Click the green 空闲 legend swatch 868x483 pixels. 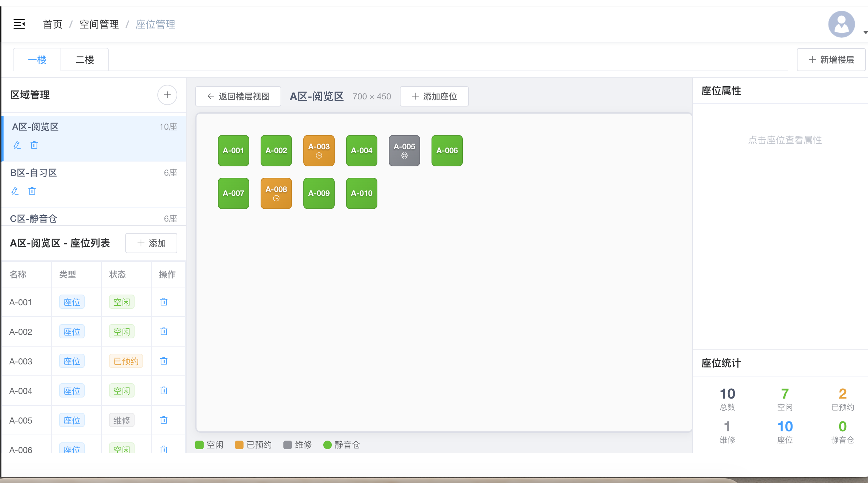(x=199, y=445)
